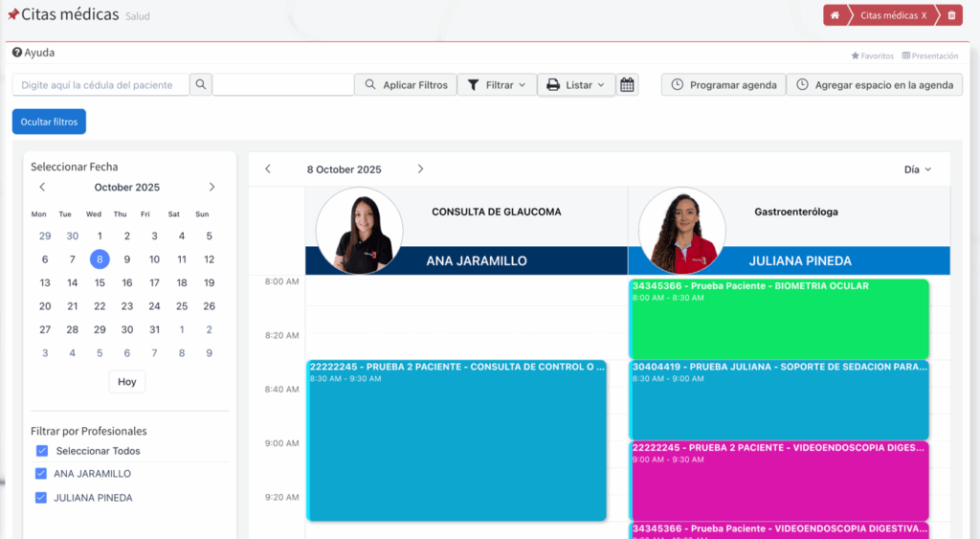Image resolution: width=980 pixels, height=539 pixels.
Task: Toggle the Seleccionar Todos checkbox
Action: (41, 451)
